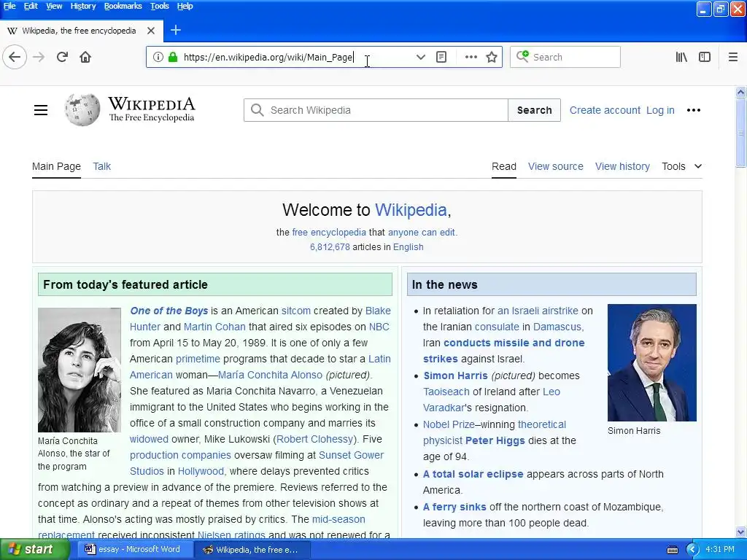
Task: Click the Wikipedia taskbar button
Action: (x=252, y=550)
